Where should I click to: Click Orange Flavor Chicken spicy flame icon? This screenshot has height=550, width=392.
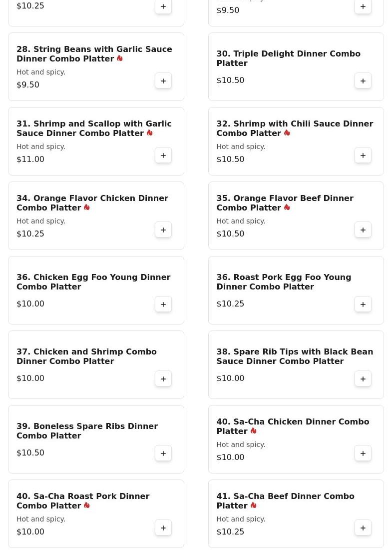coord(87,207)
